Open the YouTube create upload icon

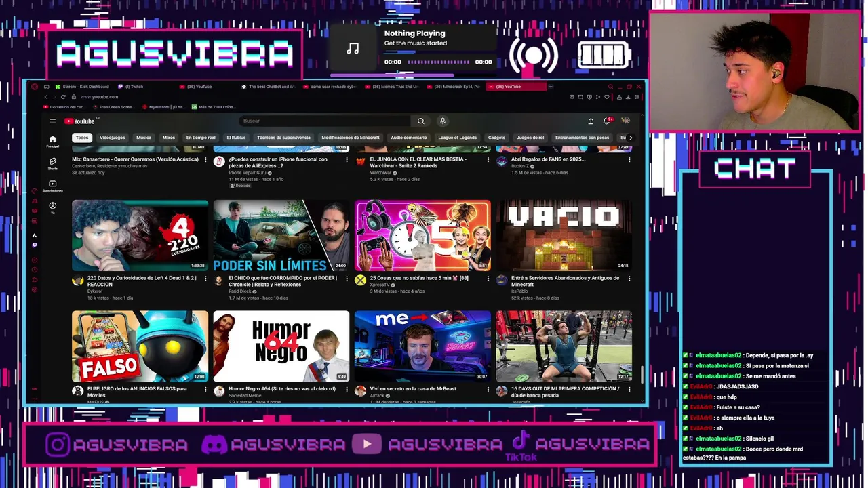[591, 121]
